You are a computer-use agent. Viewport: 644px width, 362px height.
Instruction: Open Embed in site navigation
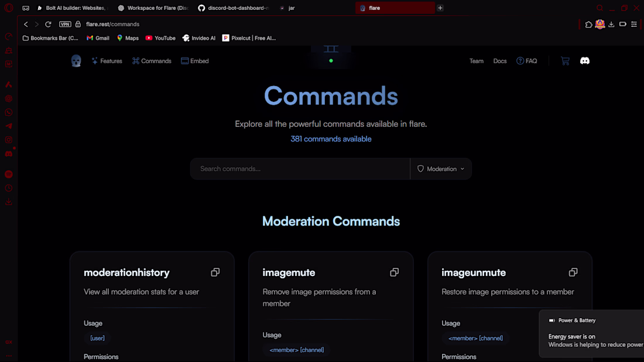click(195, 61)
